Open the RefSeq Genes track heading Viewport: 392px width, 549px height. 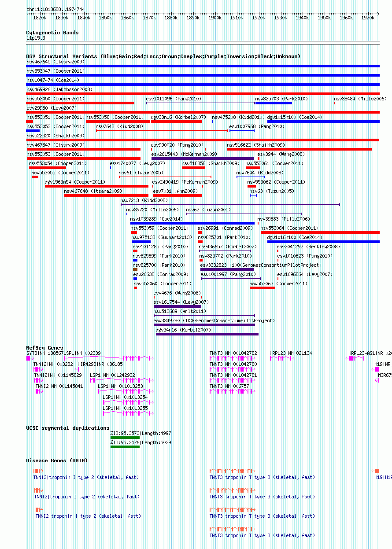pos(44,348)
